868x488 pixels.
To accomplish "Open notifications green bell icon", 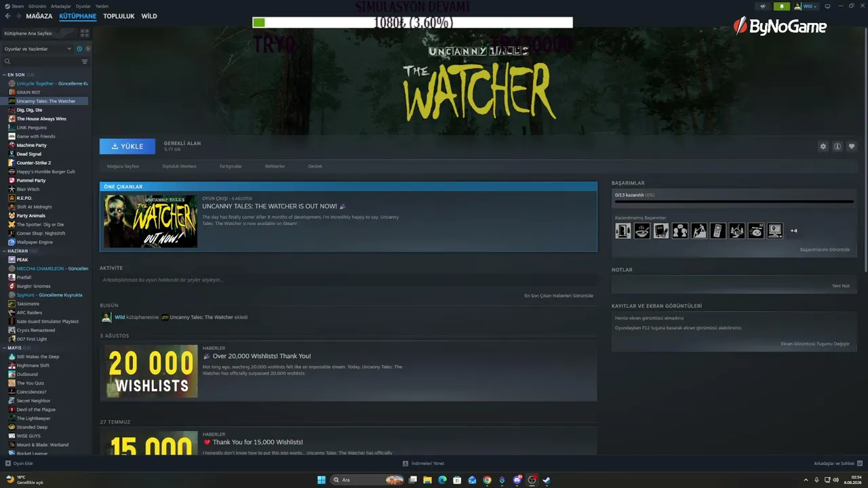I will pyautogui.click(x=782, y=6).
